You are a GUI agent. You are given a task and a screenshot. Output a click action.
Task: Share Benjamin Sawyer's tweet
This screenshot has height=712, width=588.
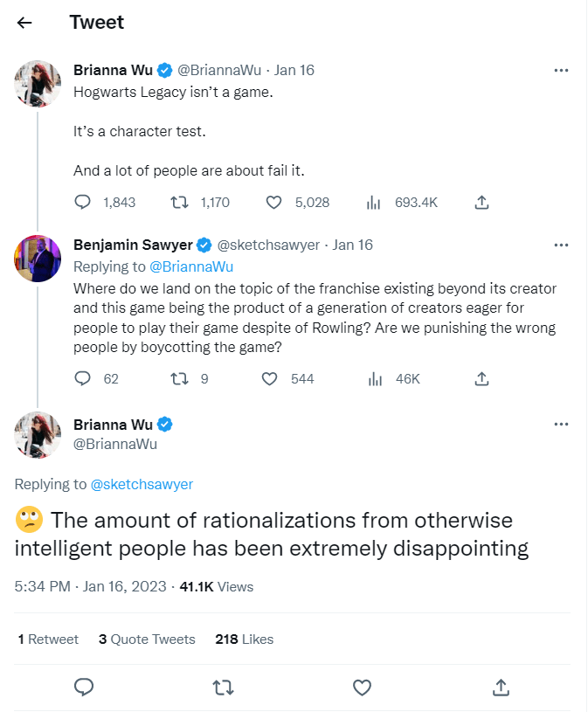481,378
